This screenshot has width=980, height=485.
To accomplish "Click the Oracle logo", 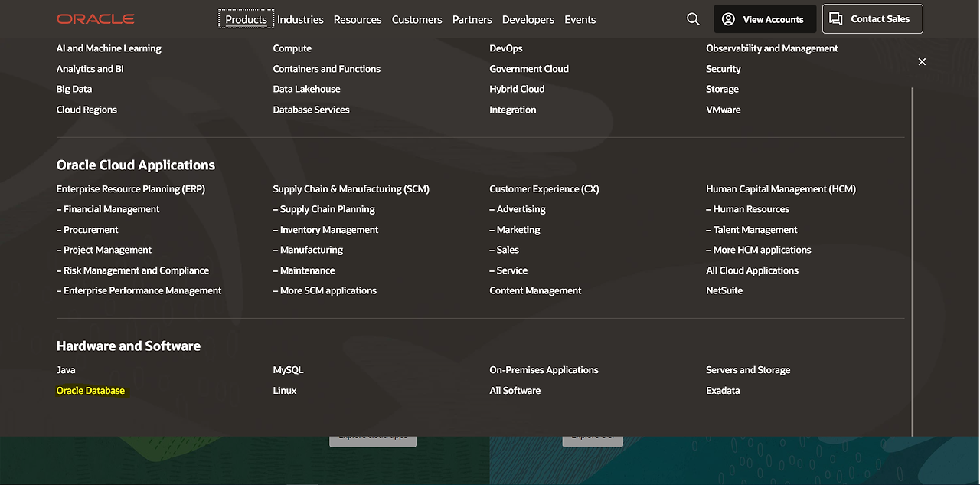I will click(95, 19).
